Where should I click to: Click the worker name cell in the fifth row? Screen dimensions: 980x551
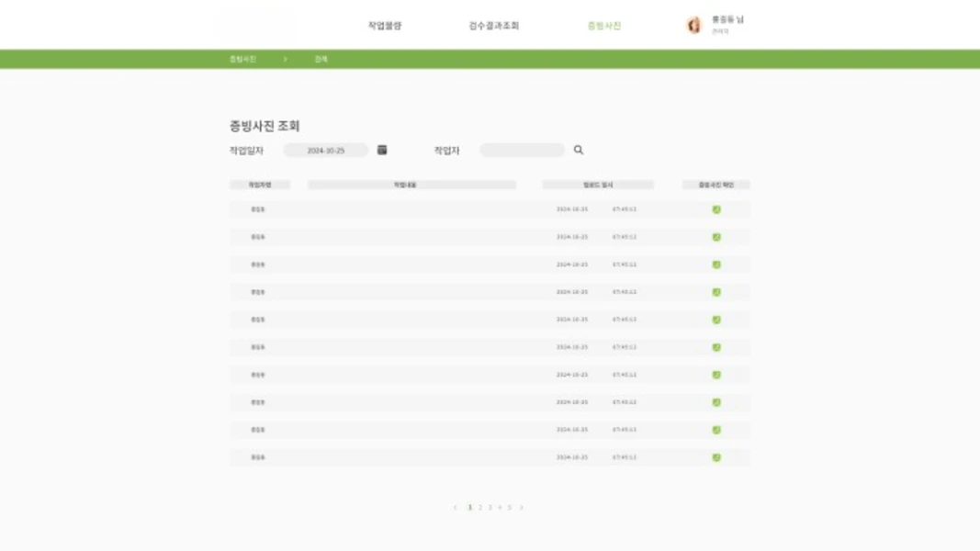(x=257, y=320)
